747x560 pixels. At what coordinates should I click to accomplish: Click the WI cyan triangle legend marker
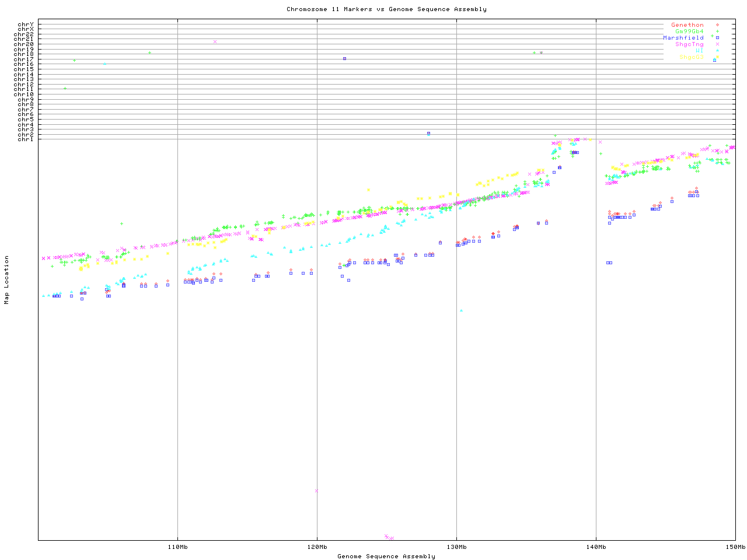click(717, 51)
